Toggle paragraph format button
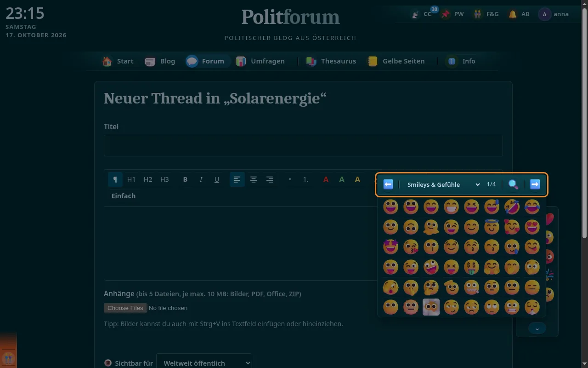The height and width of the screenshot is (368, 588). pos(115,179)
